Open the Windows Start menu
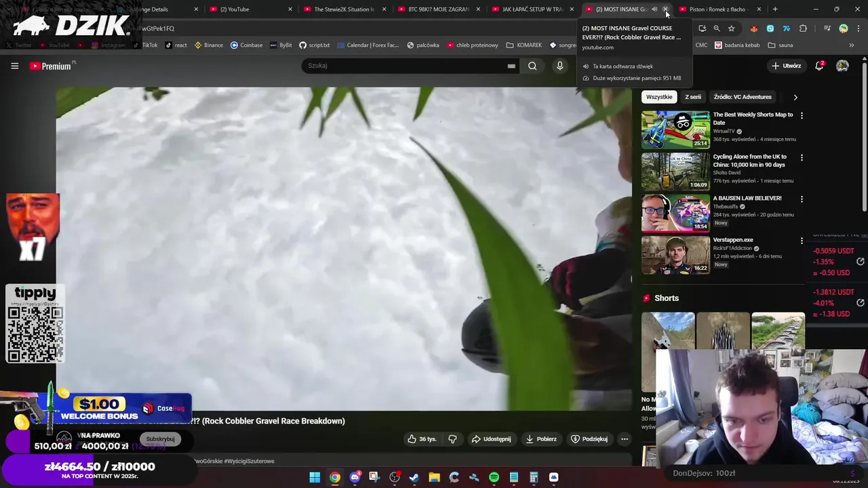This screenshot has width=868, height=488. click(315, 477)
